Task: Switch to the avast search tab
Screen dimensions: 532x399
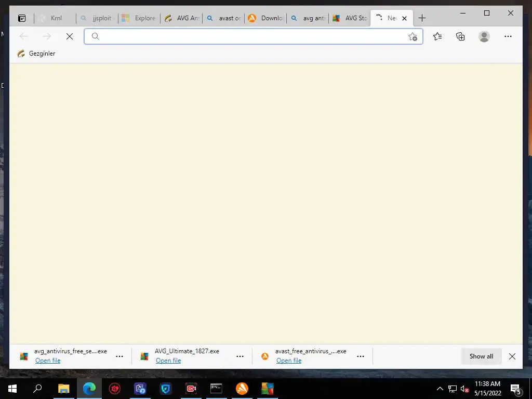Action: click(x=223, y=18)
